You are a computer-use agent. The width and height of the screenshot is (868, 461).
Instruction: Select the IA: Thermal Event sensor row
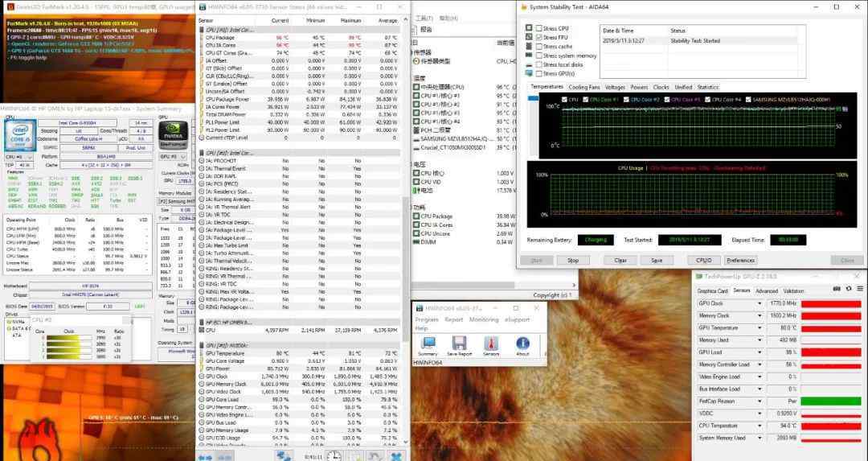coord(299,168)
